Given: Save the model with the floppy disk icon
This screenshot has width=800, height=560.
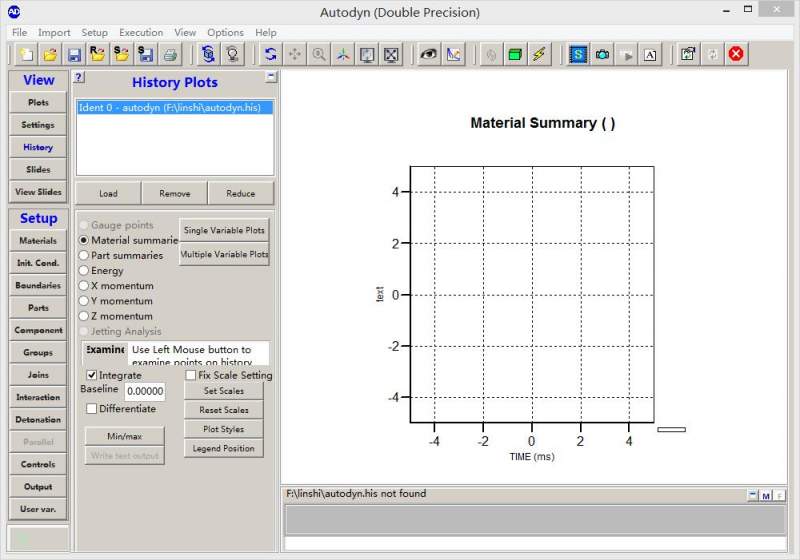Looking at the screenshot, I should point(74,55).
